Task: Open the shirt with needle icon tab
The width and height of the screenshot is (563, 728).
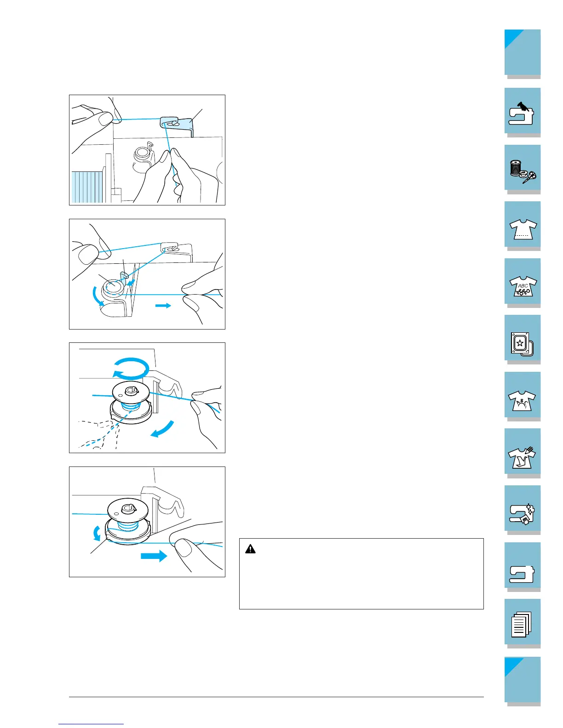Action: click(x=523, y=452)
